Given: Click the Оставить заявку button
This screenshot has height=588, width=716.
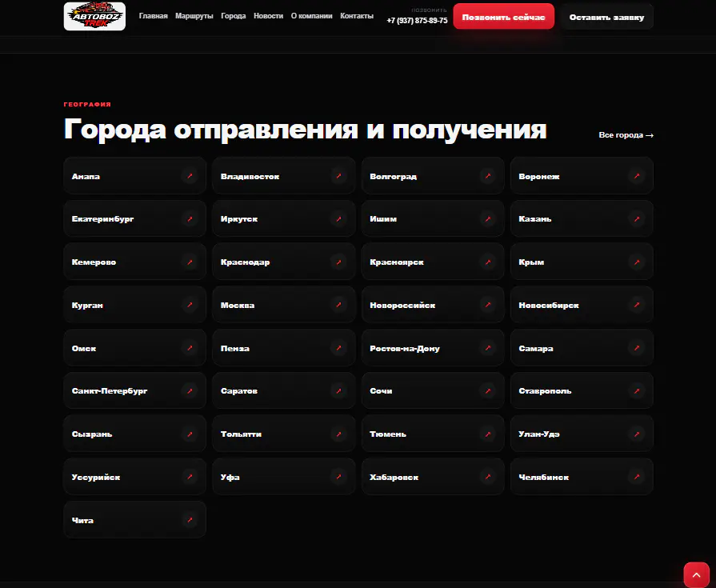Looking at the screenshot, I should (x=607, y=17).
